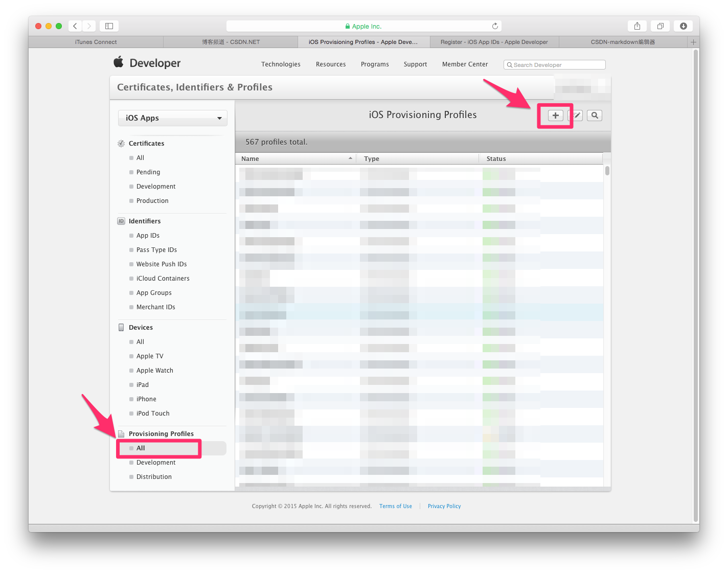Show the Safari sidebar

click(x=109, y=26)
